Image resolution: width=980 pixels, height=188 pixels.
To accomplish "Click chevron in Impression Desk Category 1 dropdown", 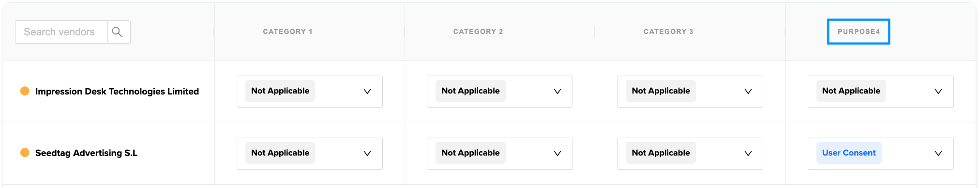I will (367, 92).
